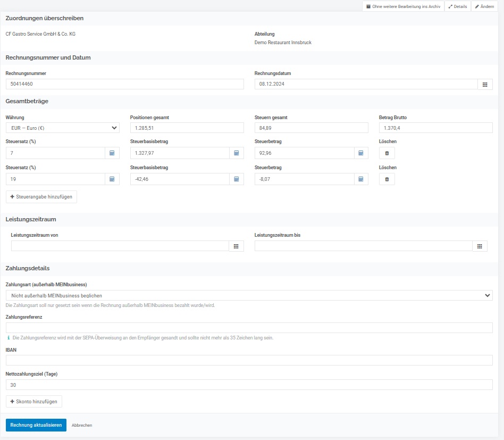Edit the Nettozahlungsziel (Tage) field
The width and height of the screenshot is (504, 440).
(x=249, y=385)
